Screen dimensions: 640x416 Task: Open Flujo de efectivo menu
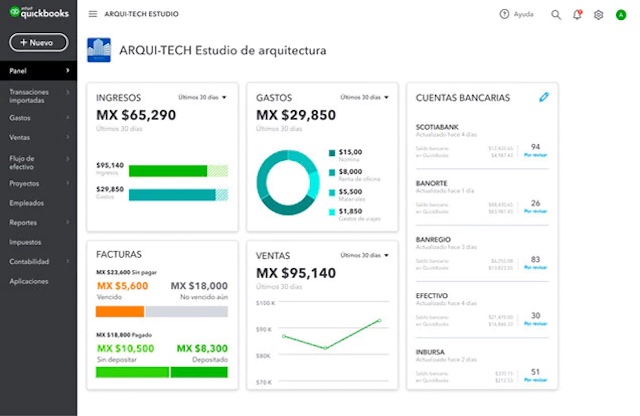tap(22, 162)
